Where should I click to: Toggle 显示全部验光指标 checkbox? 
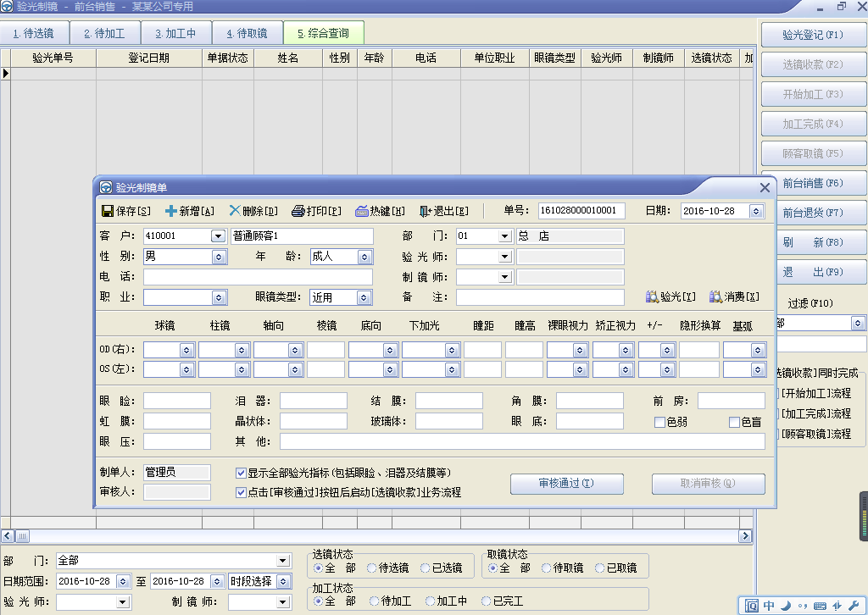[x=241, y=473]
